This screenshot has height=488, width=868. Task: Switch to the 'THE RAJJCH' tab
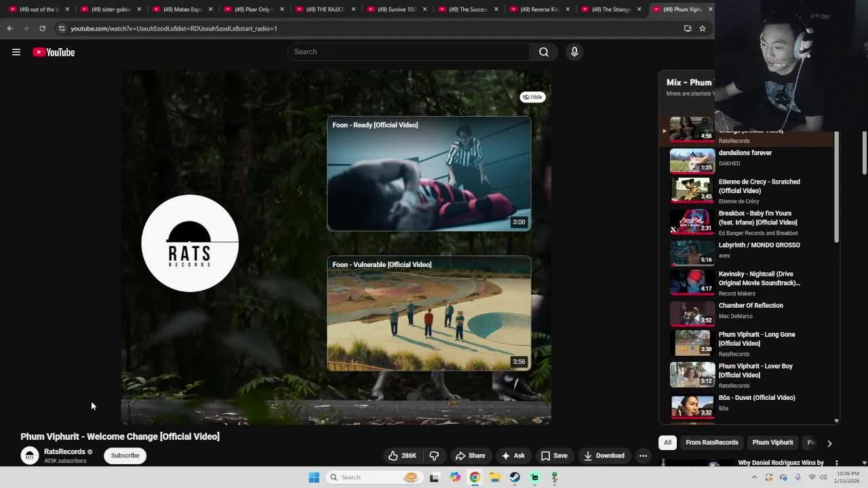[x=324, y=9]
